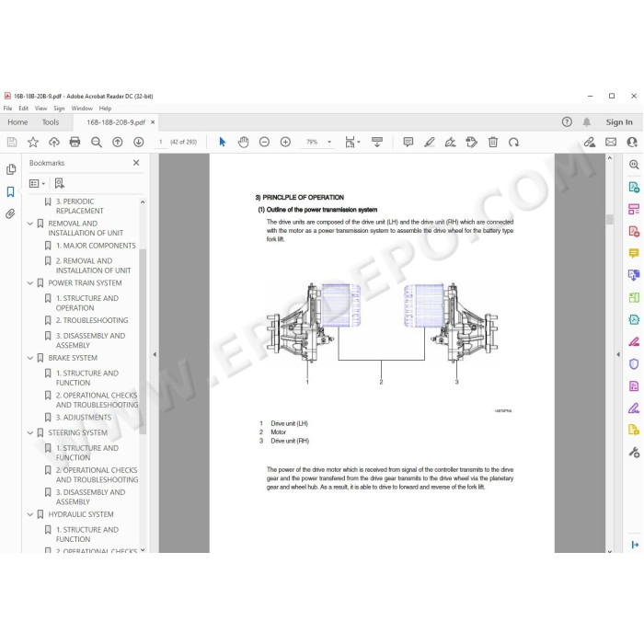Select the highlight text pen tool
Viewport: 644px width, 644px height.
(430, 142)
